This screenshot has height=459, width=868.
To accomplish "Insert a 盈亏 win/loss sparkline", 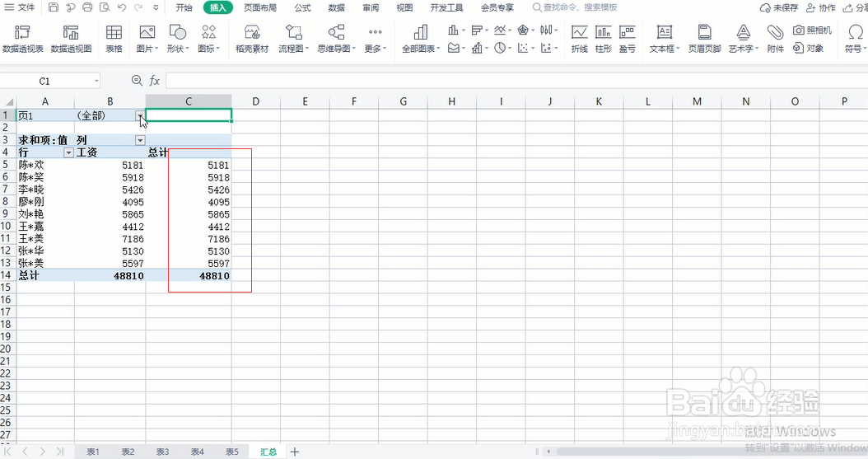I will tap(628, 38).
